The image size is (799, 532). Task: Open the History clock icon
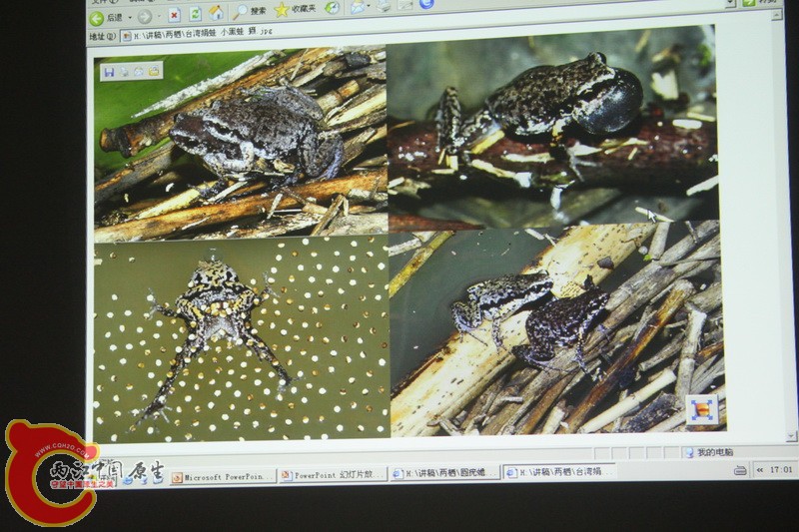333,7
